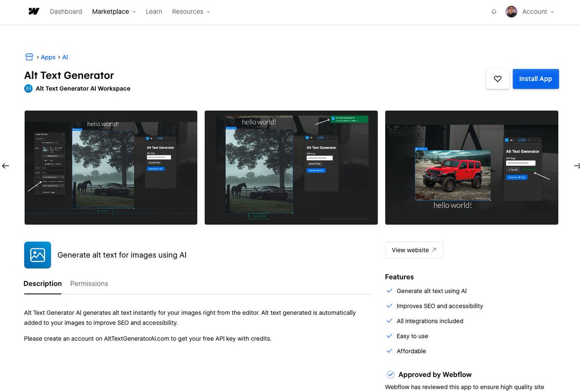Click the 'Approved by Webflow' heading text
The width and height of the screenshot is (580, 392).
pyautogui.click(x=435, y=375)
